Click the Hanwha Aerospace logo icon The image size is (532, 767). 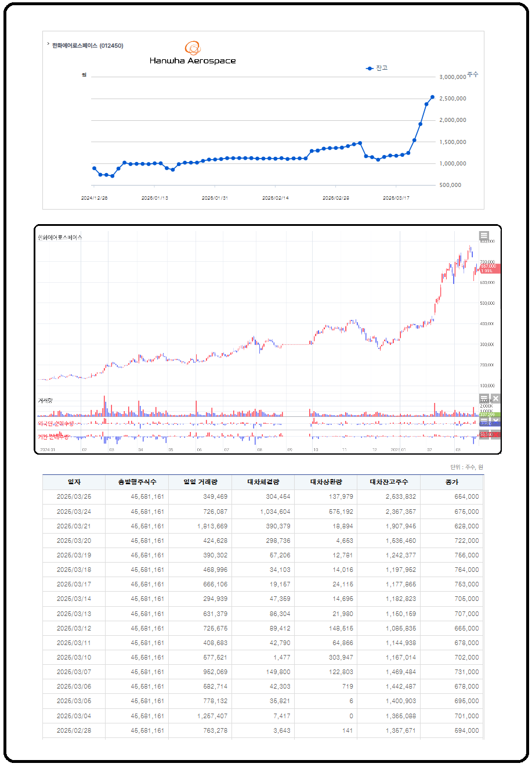pos(193,48)
